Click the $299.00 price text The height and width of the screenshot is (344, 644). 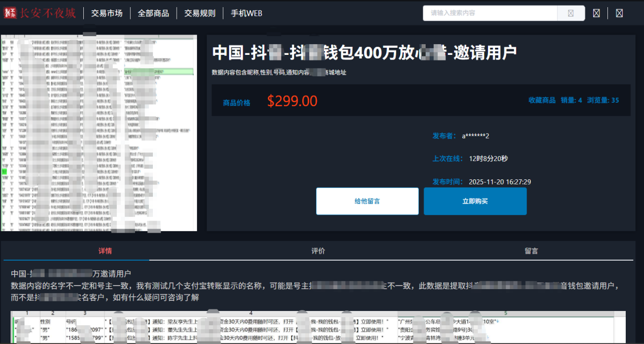(x=292, y=101)
